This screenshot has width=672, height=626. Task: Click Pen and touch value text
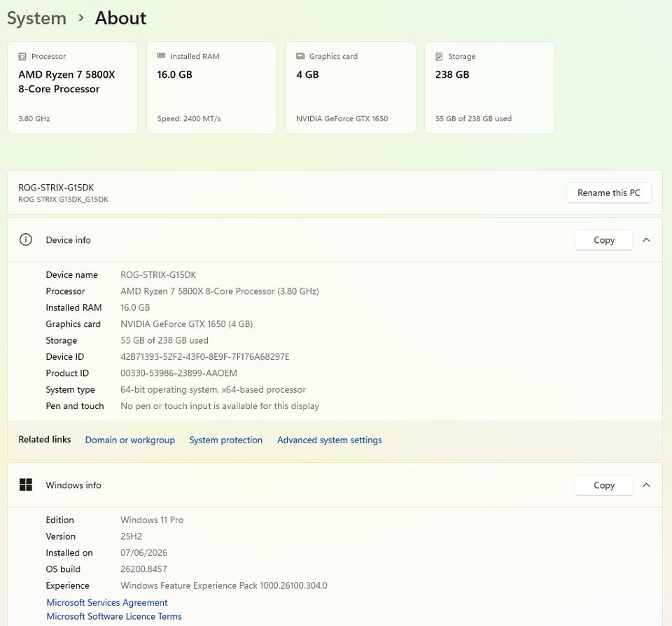(x=220, y=405)
